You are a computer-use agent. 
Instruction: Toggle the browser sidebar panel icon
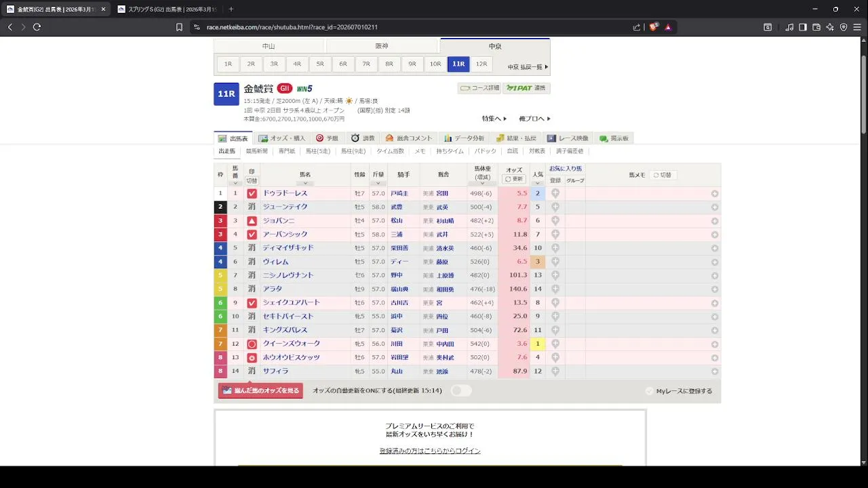click(803, 27)
